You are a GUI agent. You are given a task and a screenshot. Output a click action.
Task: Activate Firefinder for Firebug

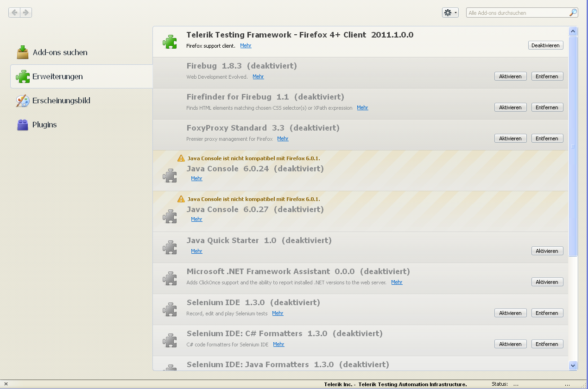(x=511, y=107)
